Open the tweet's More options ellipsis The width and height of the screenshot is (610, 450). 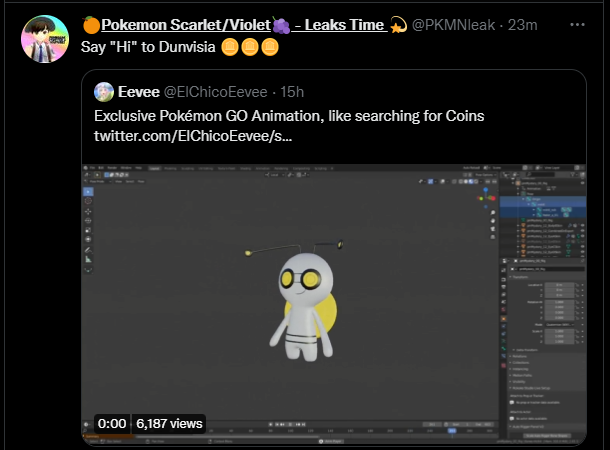(577, 25)
